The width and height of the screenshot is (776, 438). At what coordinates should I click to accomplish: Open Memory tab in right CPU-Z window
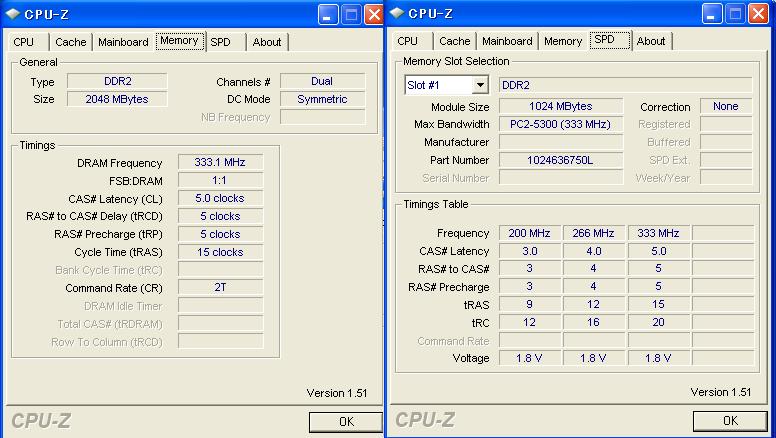click(x=563, y=41)
